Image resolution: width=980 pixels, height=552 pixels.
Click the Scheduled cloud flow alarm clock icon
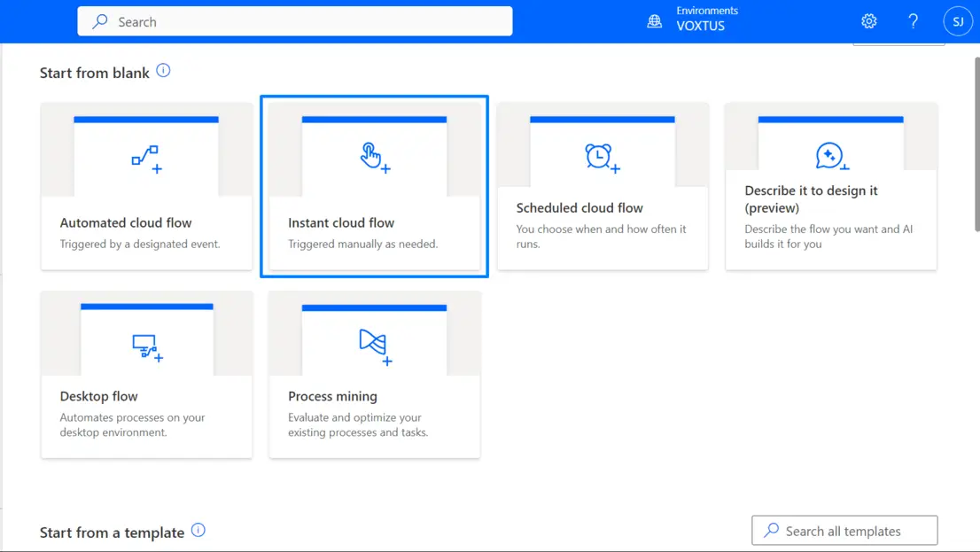pos(603,158)
